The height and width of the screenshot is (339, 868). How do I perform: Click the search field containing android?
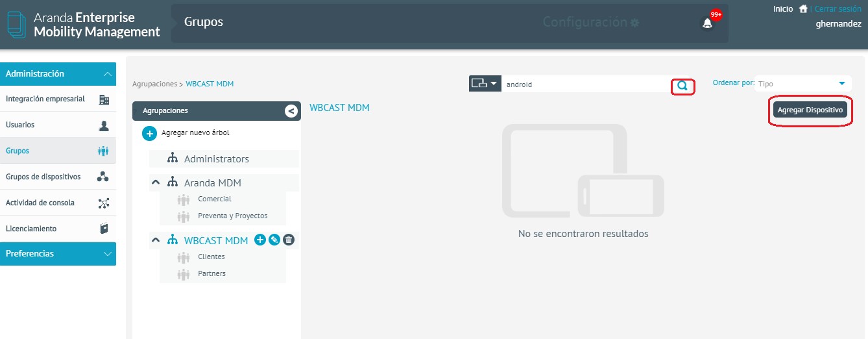[x=586, y=84]
